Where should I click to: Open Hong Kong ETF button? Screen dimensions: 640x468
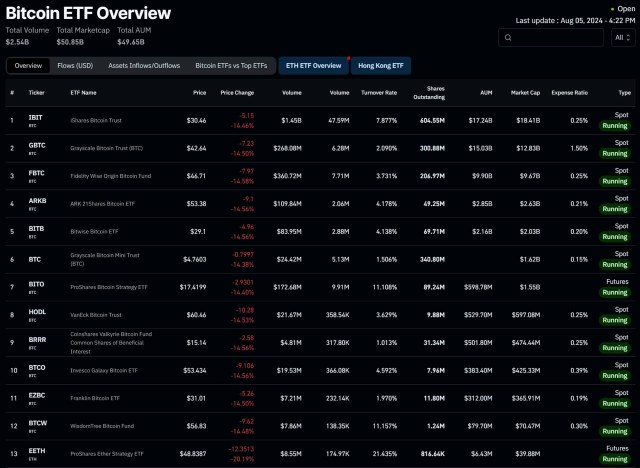click(x=381, y=66)
